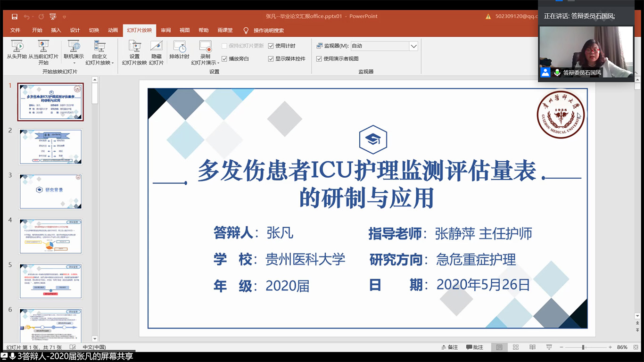
Task: Toggle the Play Narrations (播放旁白) checkbox
Action: click(x=224, y=59)
